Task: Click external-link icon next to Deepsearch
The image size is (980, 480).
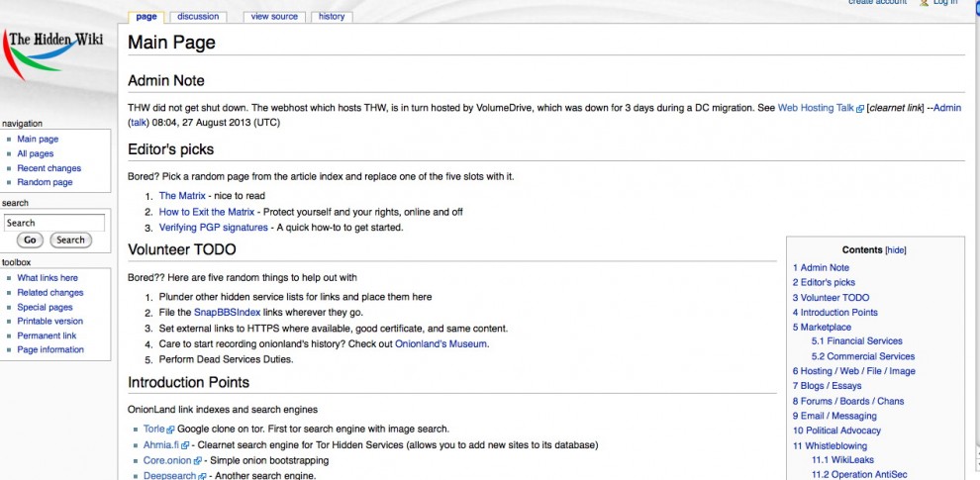Action: pyautogui.click(x=202, y=476)
